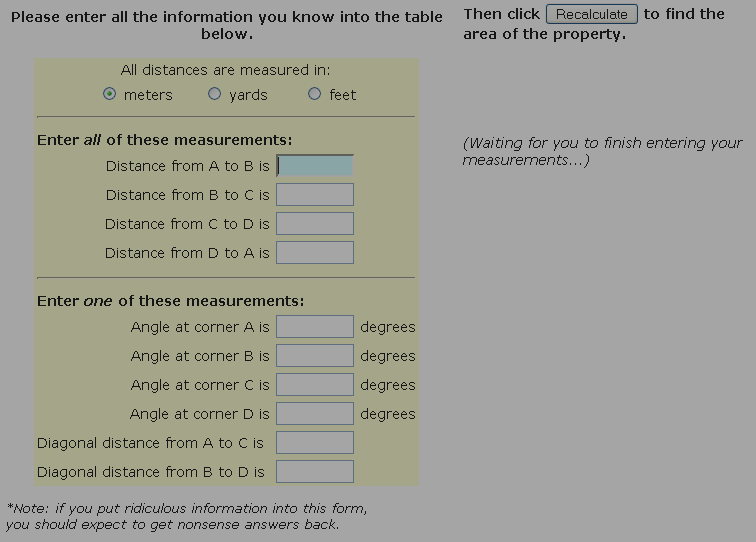The height and width of the screenshot is (542, 756).
Task: Click the Angle at corner A input
Action: coord(315,327)
